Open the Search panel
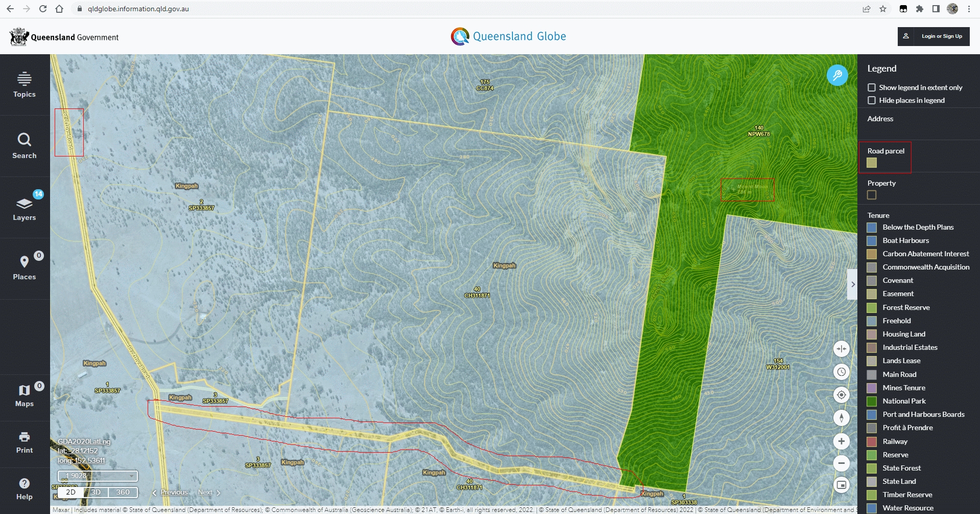980x514 pixels. pos(25,146)
